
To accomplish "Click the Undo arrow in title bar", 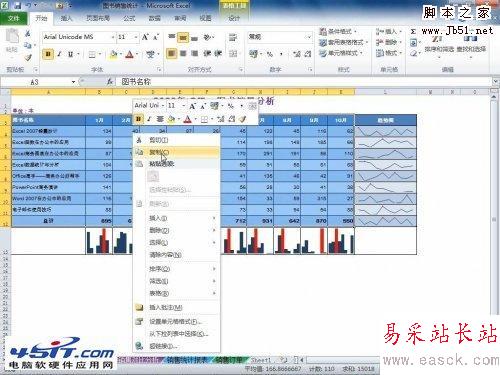I will click(x=29, y=5).
